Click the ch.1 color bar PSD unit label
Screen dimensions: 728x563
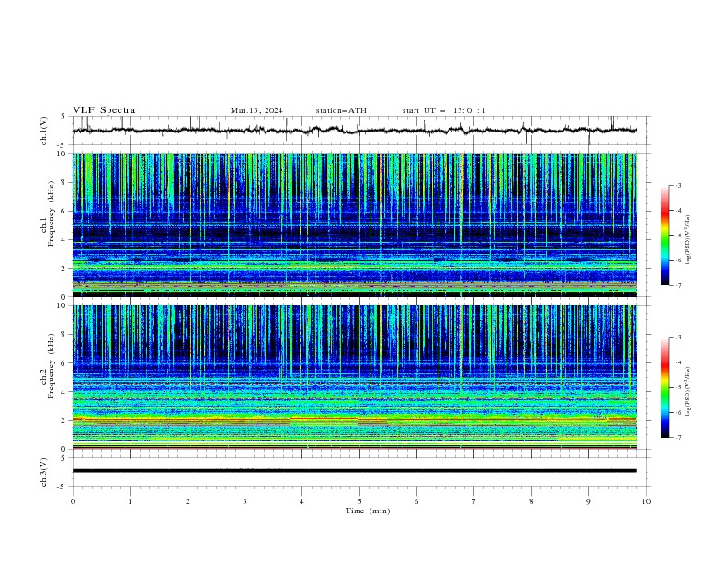688,240
